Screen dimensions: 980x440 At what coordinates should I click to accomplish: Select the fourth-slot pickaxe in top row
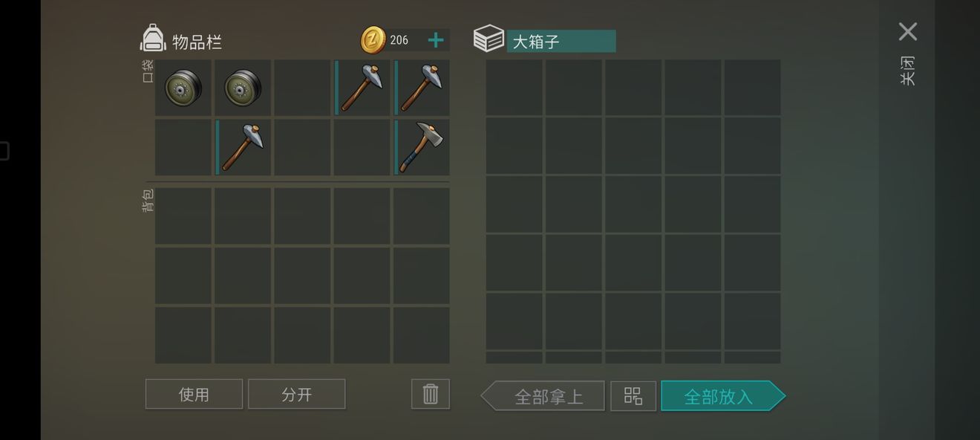point(362,88)
